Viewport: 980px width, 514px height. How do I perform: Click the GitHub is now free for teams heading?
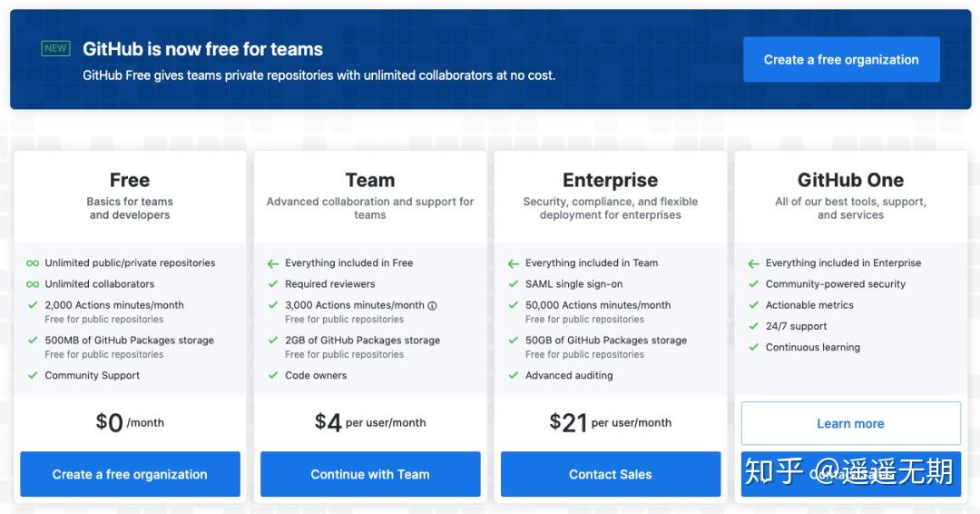pyautogui.click(x=202, y=49)
